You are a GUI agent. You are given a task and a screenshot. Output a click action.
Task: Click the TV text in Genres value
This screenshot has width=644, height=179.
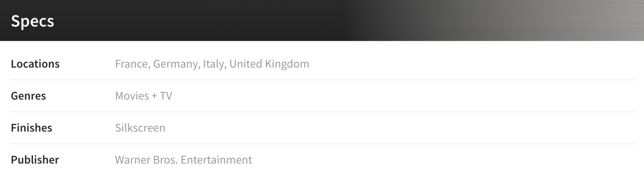[166, 96]
